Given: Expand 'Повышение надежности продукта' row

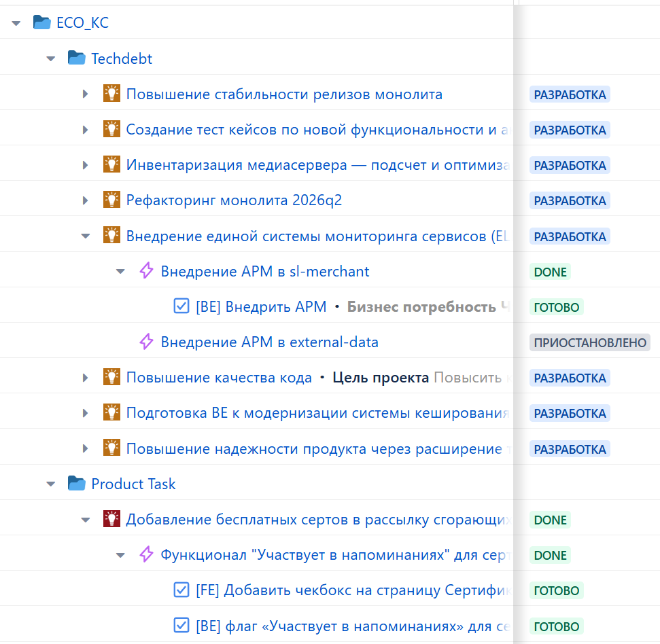Looking at the screenshot, I should [x=86, y=449].
